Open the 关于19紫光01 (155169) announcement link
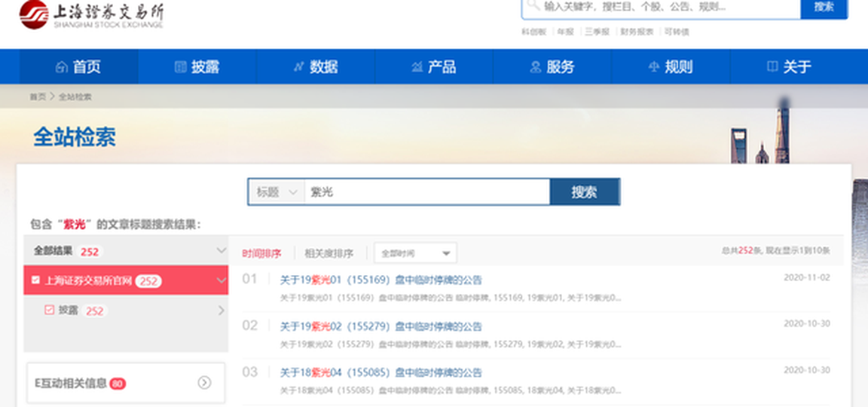 [x=381, y=280]
